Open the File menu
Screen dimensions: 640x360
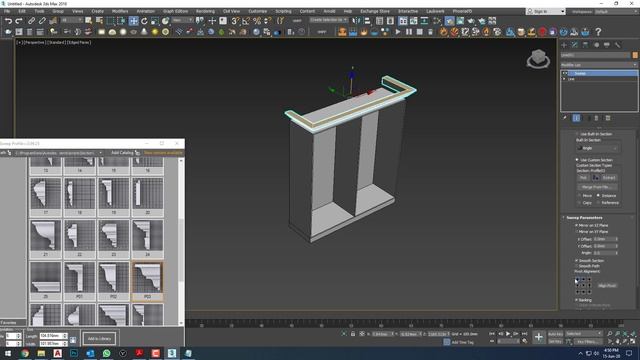tap(7, 11)
